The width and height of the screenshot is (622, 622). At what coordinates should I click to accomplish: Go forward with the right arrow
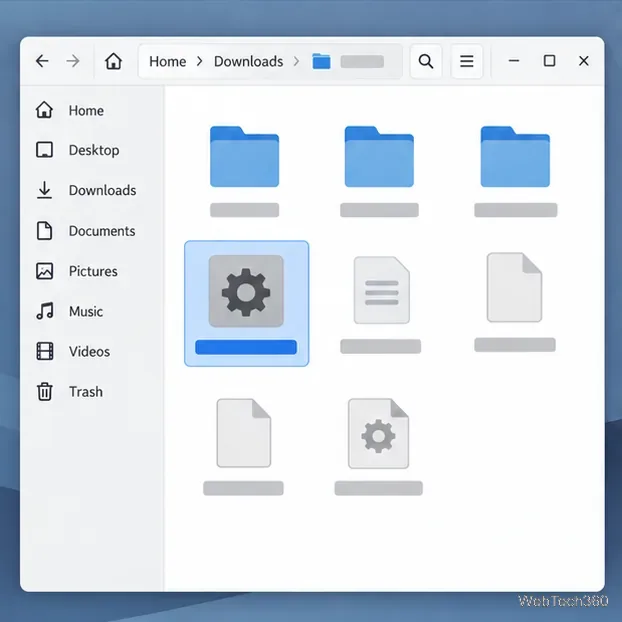pos(73,61)
